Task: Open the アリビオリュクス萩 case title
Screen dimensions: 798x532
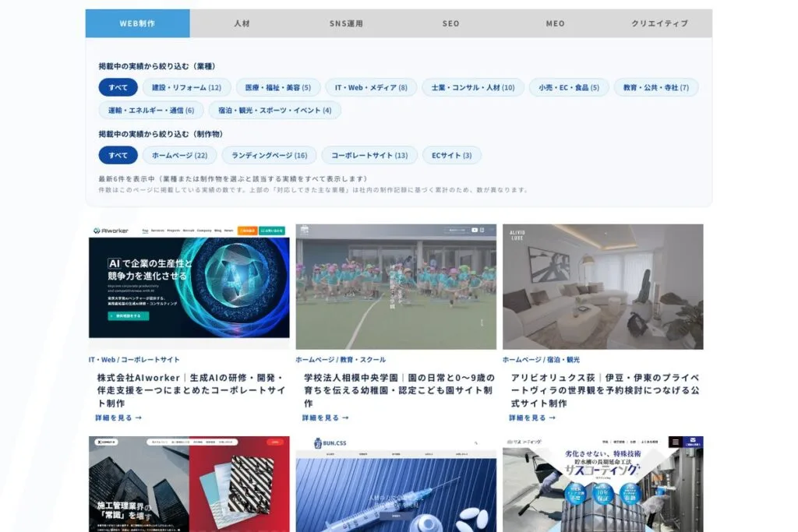Action: (606, 390)
